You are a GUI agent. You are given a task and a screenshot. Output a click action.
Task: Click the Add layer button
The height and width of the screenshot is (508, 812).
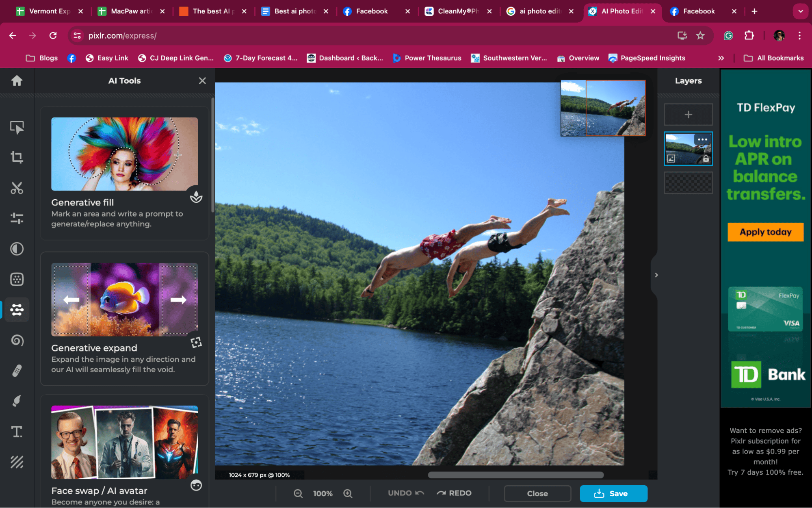(x=689, y=114)
